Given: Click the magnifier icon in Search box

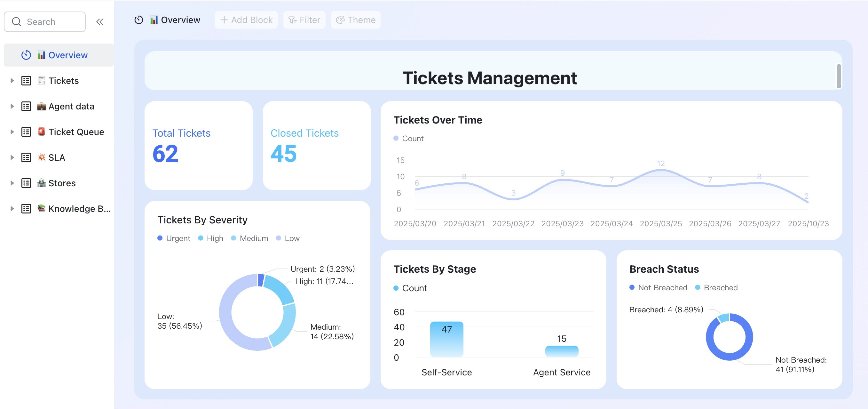Looking at the screenshot, I should coord(16,22).
